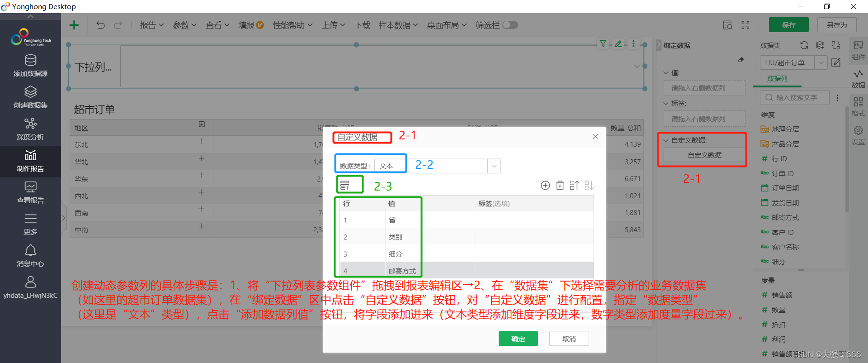Expand the 华北 region row plus

202,158
